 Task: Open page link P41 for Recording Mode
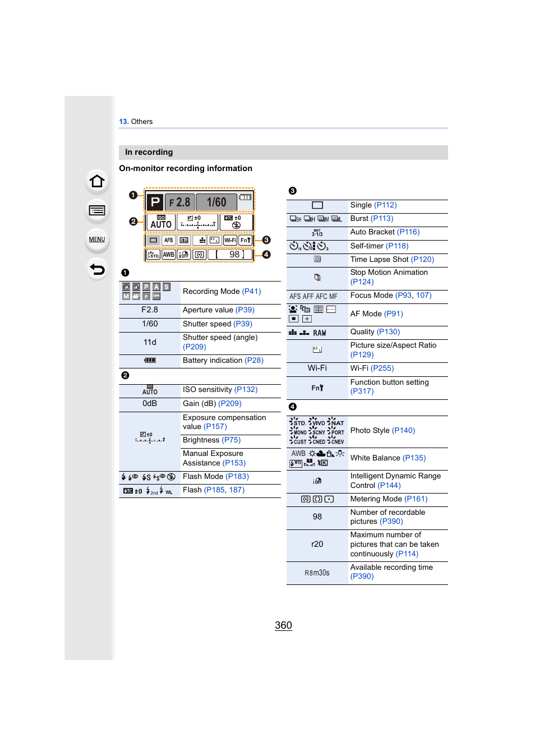click(x=252, y=292)
